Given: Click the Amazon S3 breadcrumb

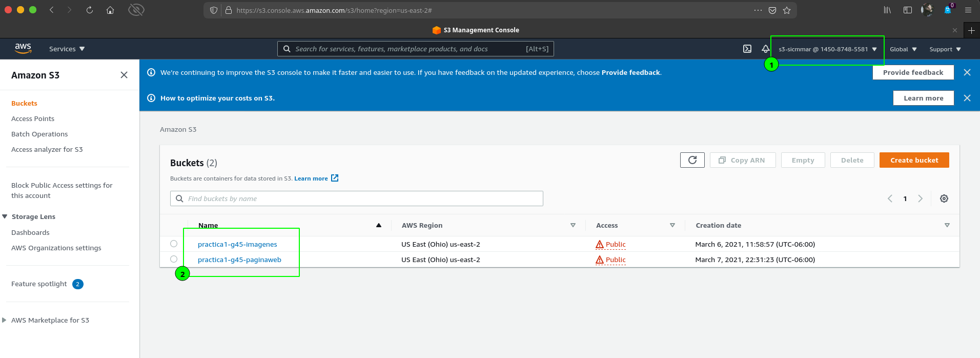Looking at the screenshot, I should tap(178, 129).
